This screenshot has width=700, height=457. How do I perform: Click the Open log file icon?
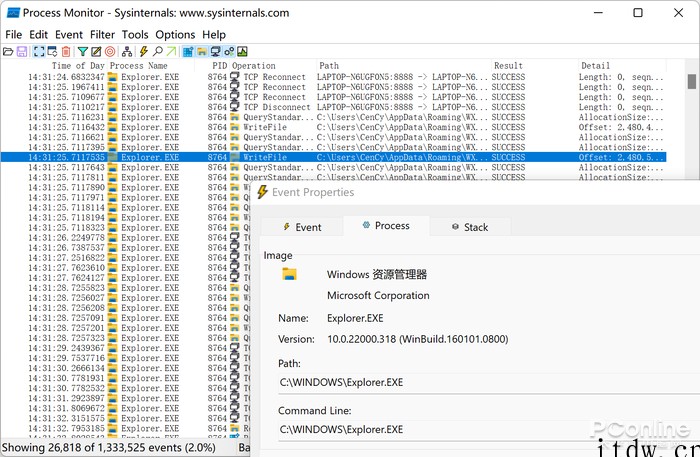coord(8,52)
